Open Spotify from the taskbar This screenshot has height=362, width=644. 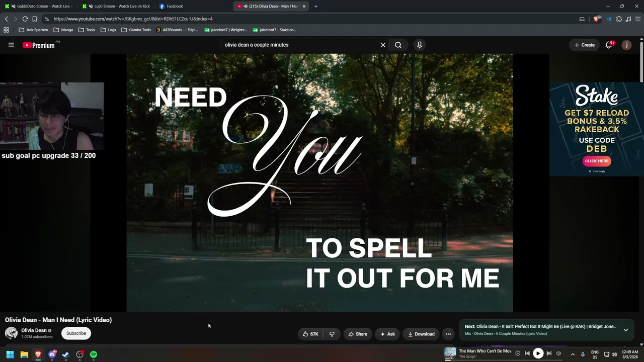tap(94, 354)
